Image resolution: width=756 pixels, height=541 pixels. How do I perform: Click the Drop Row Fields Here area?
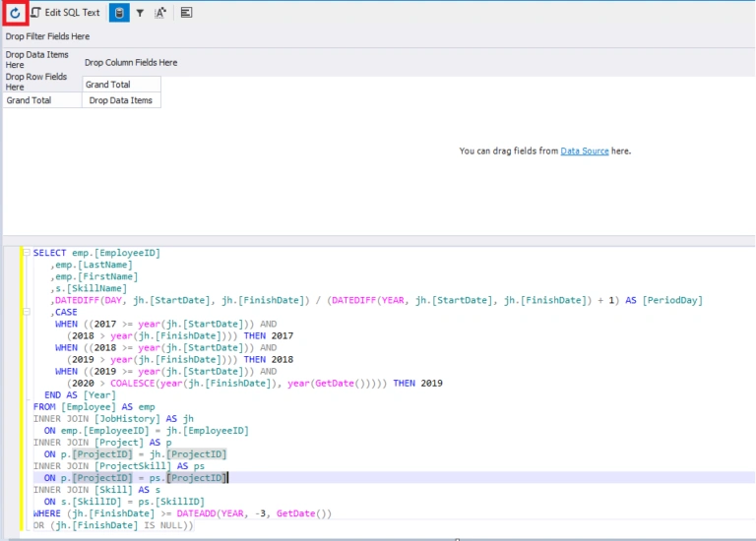(36, 82)
